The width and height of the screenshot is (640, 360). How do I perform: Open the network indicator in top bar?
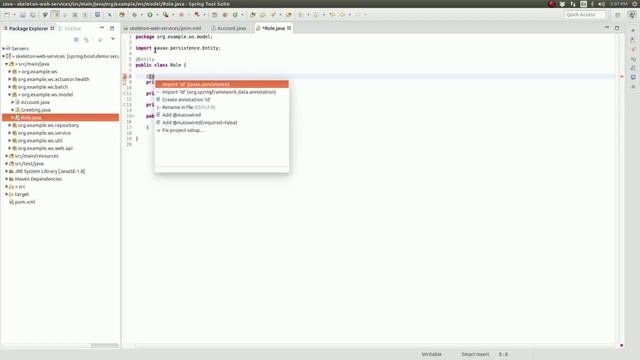click(x=573, y=4)
